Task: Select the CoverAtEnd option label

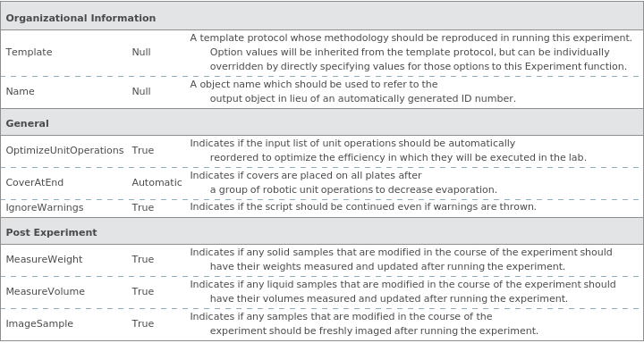Action: pyautogui.click(x=35, y=182)
